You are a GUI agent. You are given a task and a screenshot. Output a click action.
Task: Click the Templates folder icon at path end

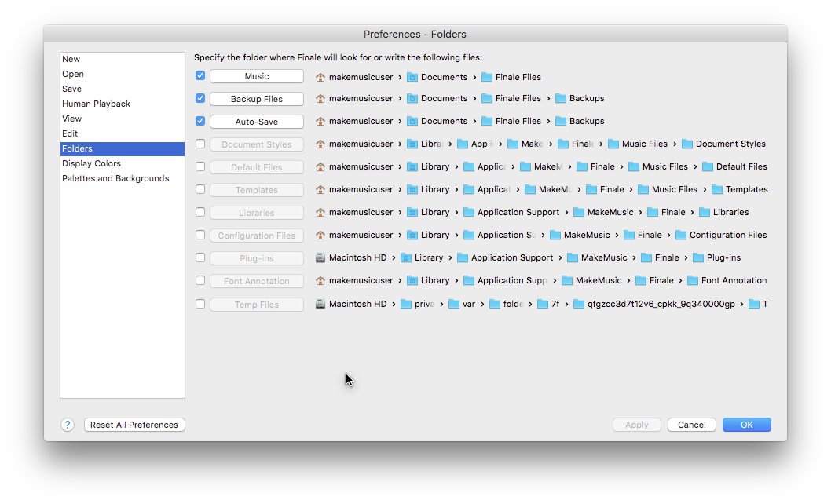(716, 189)
